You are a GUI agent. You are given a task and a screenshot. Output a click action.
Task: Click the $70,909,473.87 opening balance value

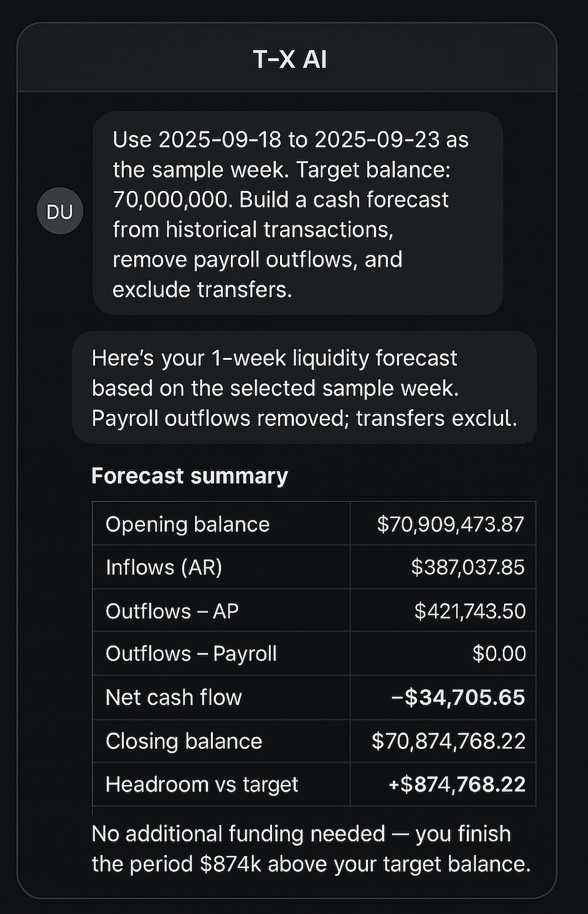tap(450, 524)
